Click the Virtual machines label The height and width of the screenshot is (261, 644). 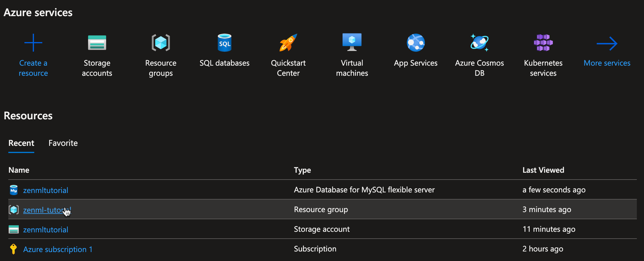tap(352, 68)
